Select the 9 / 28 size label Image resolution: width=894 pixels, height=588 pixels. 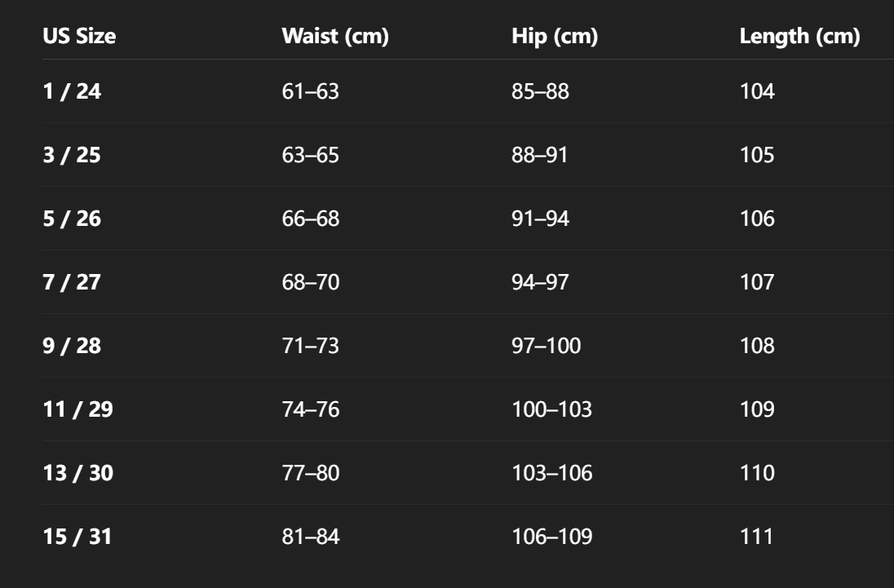click(72, 346)
